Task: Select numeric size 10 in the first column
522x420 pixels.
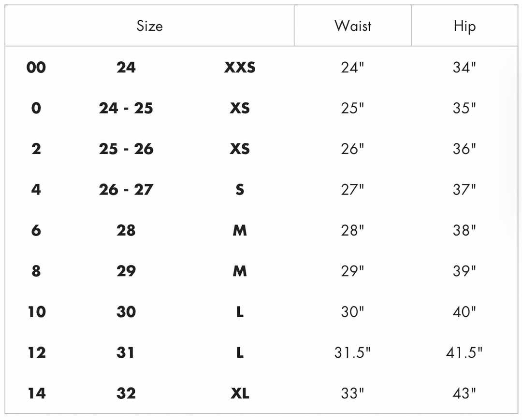Action: pos(36,312)
